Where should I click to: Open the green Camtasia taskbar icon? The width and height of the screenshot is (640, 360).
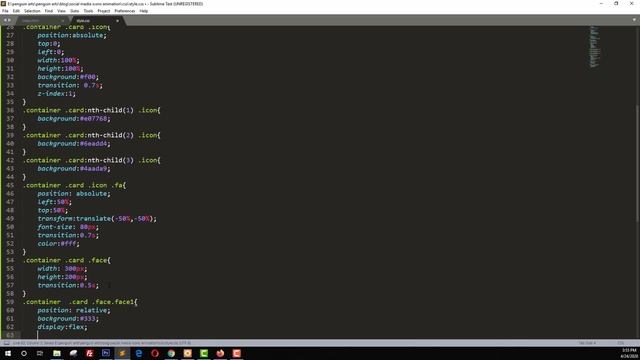[x=204, y=353]
